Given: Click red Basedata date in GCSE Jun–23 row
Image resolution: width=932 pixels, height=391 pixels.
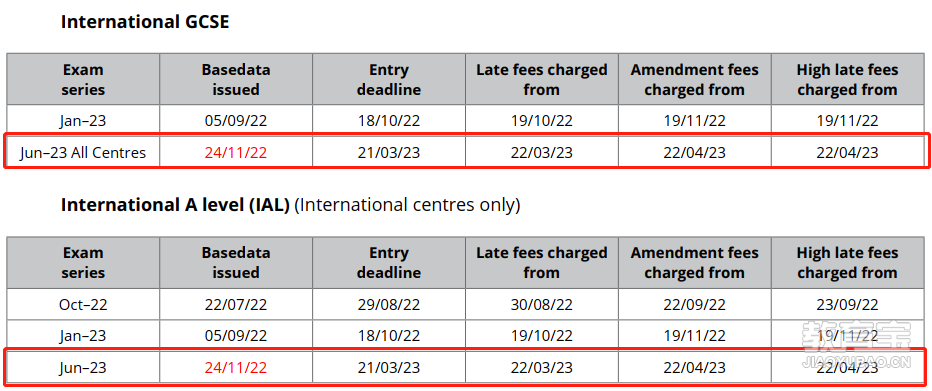Looking at the screenshot, I should 236,153.
